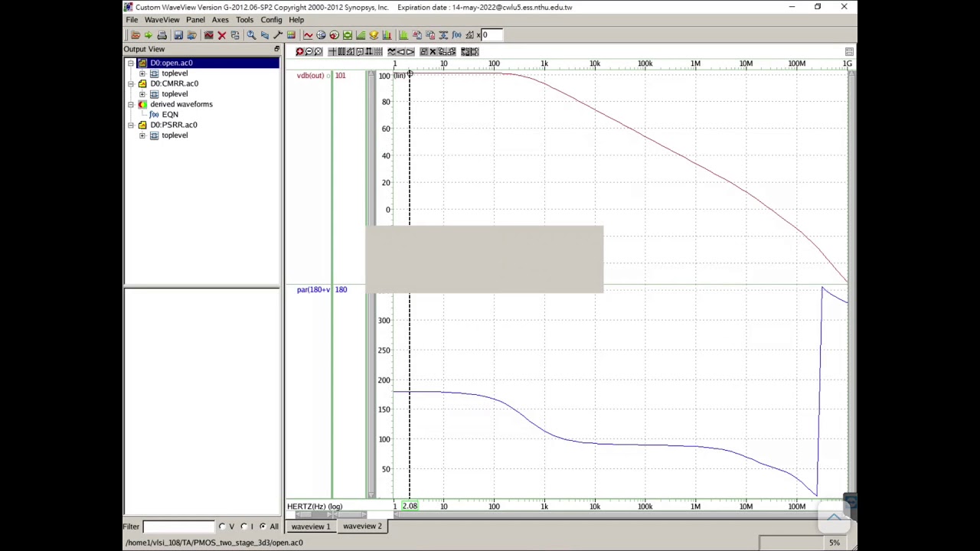Select the D0:CMRR.ac0 tree item

(x=174, y=83)
